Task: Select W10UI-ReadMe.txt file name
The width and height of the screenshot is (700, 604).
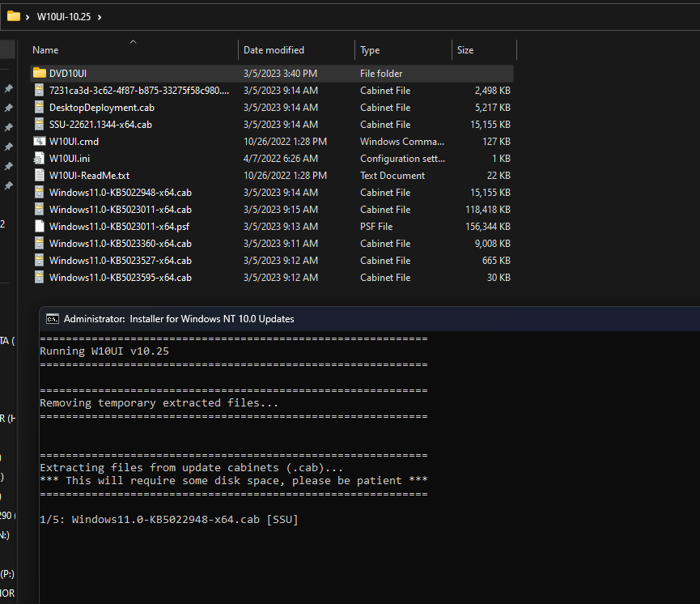Action: pyautogui.click(x=89, y=175)
